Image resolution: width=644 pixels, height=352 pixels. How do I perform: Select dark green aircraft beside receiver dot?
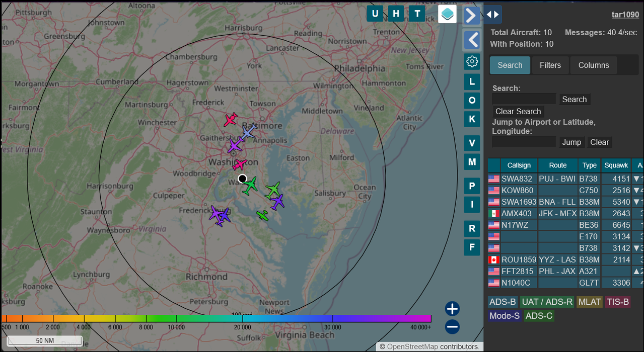pyautogui.click(x=250, y=186)
